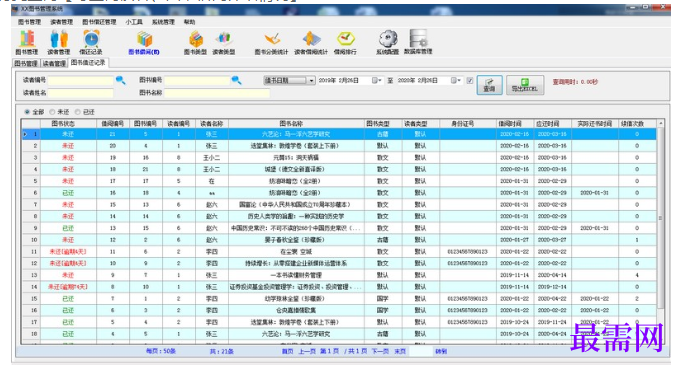
Task: Sort by the 实际还书时间 column header
Action: coord(595,124)
